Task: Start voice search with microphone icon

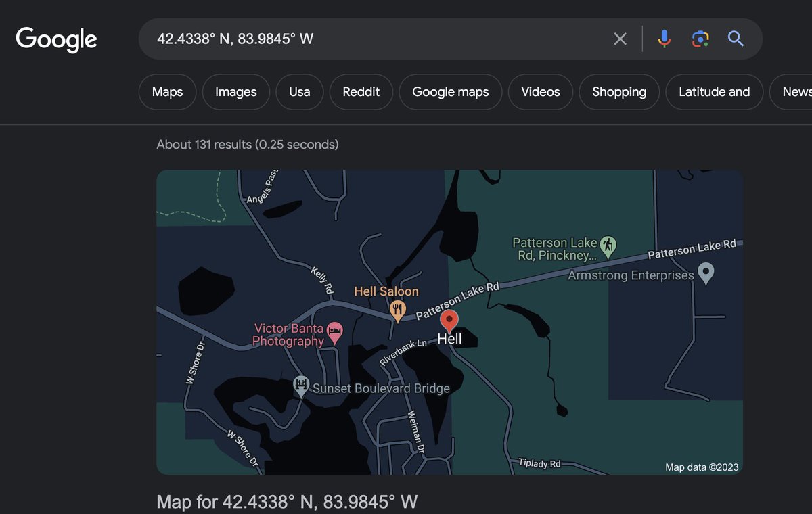Action: [664, 39]
